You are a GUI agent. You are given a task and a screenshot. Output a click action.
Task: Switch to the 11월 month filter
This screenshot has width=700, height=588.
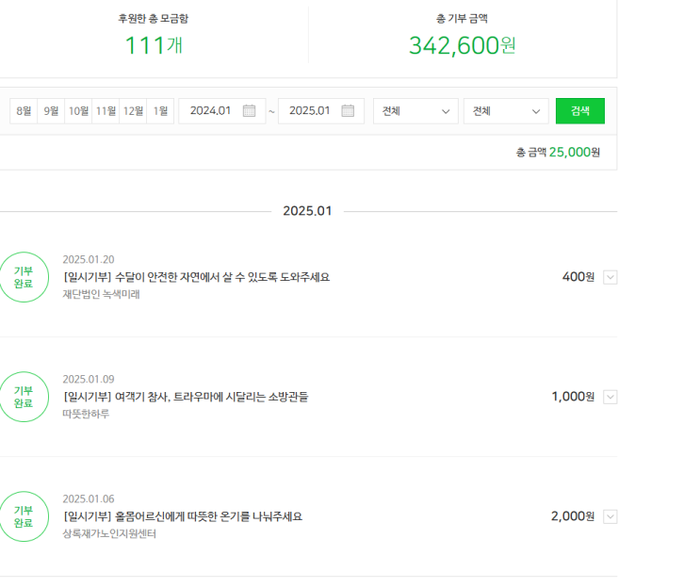coord(106,111)
